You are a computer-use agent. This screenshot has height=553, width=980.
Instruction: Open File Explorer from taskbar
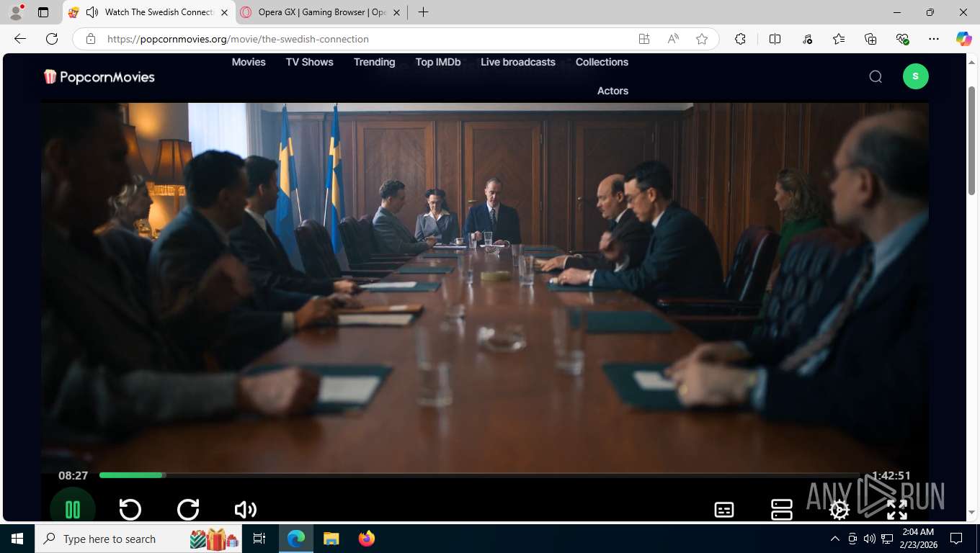[x=331, y=539]
